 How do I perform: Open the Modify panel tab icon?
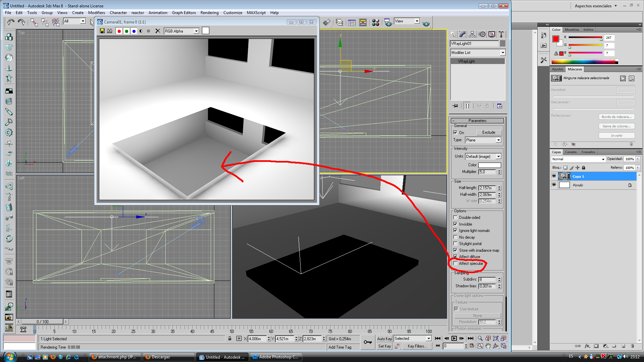[x=463, y=34]
